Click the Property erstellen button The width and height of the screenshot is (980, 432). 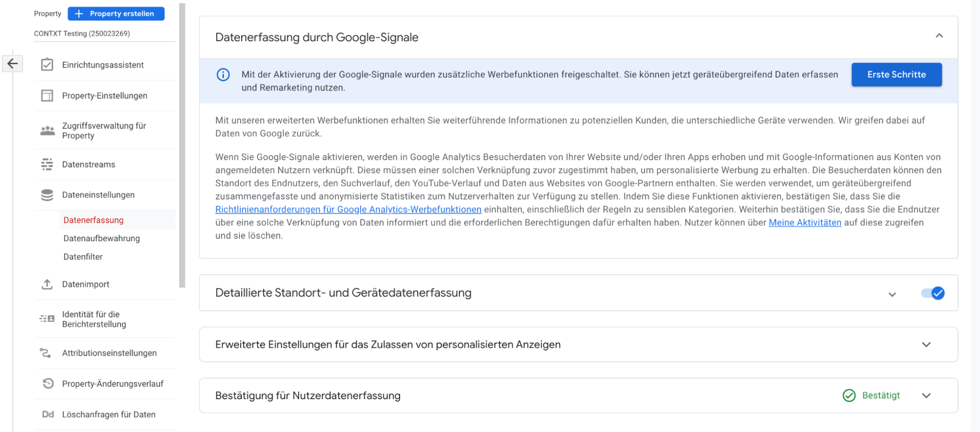(116, 14)
